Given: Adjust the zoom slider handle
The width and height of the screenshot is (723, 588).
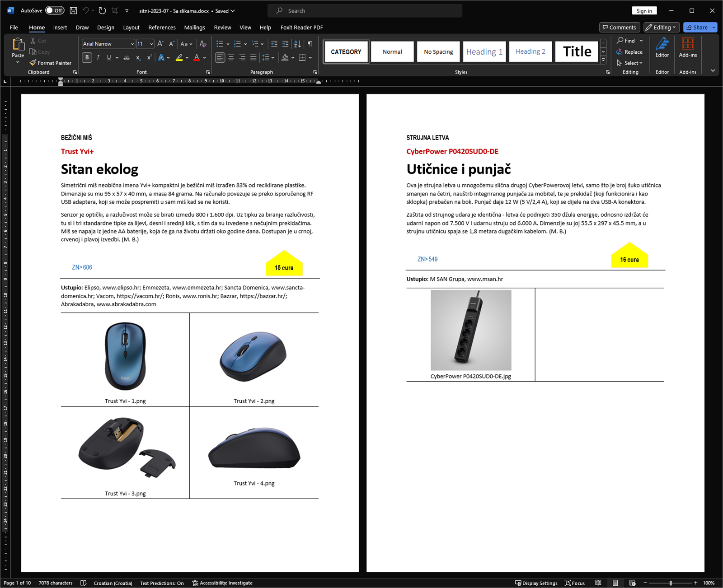Looking at the screenshot, I should [671, 583].
